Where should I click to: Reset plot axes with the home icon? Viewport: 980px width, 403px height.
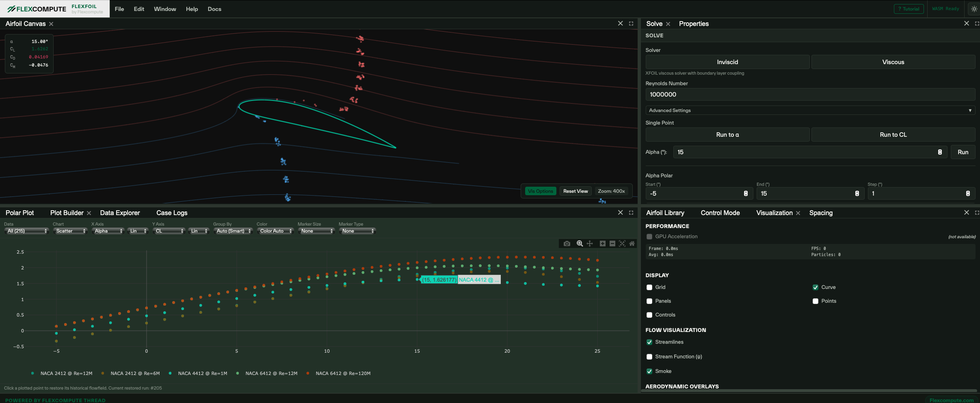pyautogui.click(x=632, y=244)
